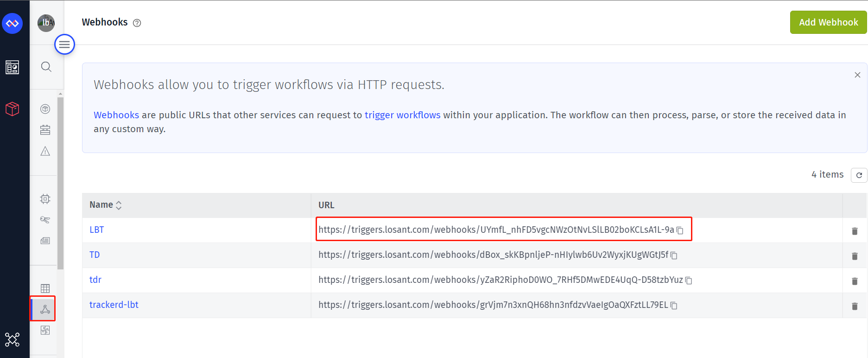
Task: Click the URL column header
Action: (x=326, y=205)
